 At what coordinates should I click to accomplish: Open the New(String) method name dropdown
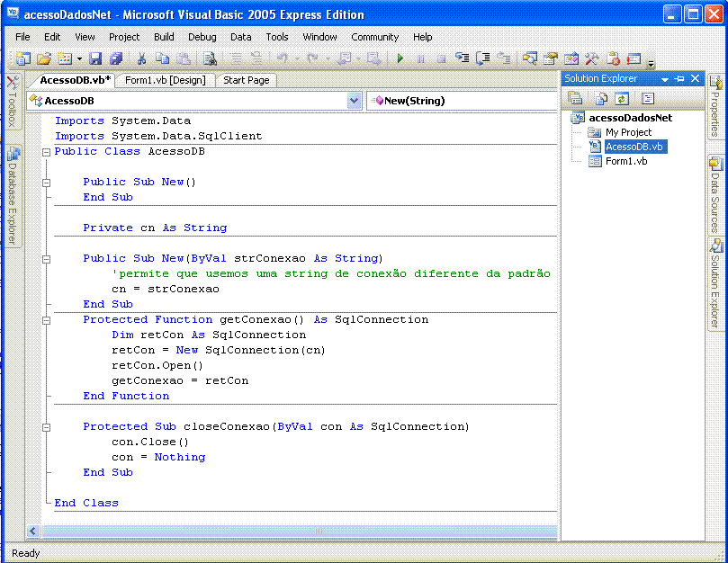(462, 101)
